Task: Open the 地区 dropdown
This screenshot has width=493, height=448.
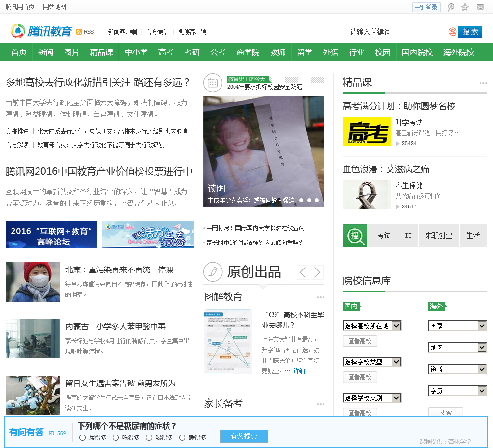Action: 457,347
